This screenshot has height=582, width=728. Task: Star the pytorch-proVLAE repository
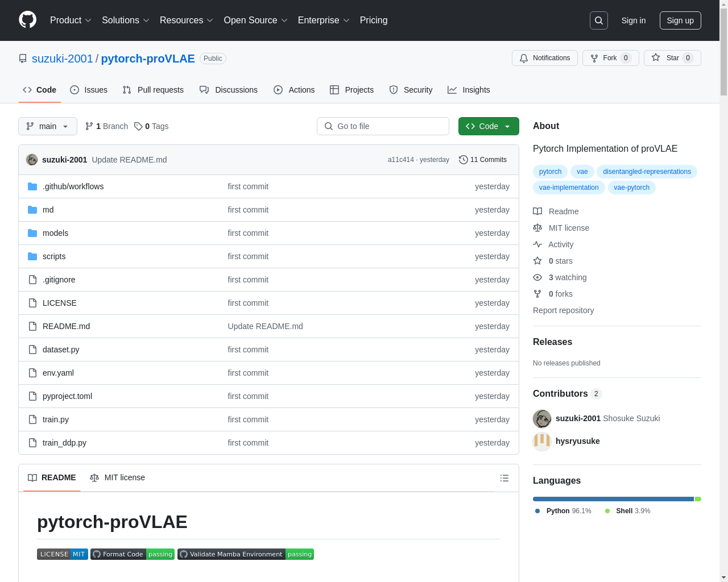click(x=672, y=58)
